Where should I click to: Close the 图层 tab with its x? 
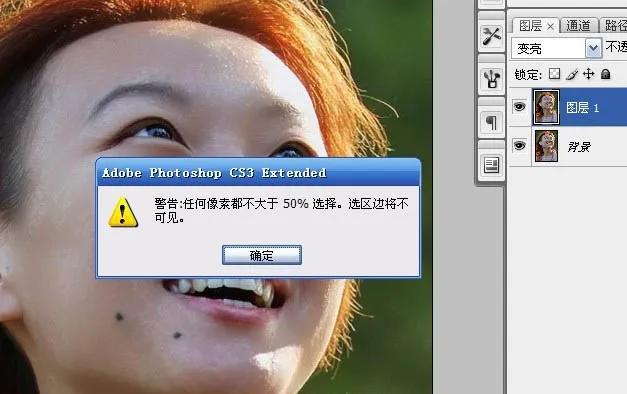(x=551, y=26)
